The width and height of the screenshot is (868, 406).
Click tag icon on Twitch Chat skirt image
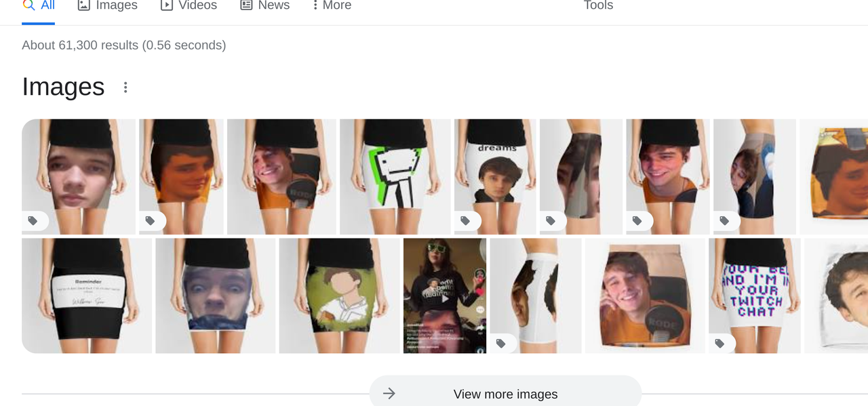coord(719,344)
